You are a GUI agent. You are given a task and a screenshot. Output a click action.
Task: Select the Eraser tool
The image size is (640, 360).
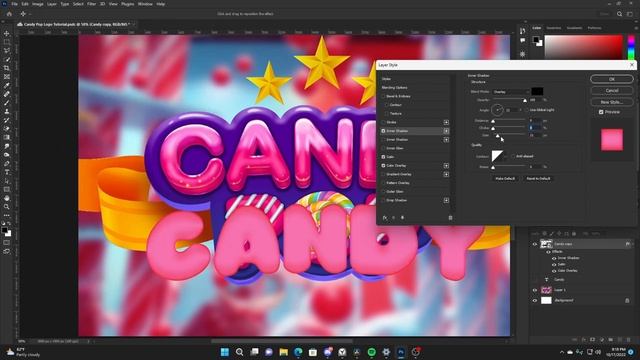pos(7,129)
